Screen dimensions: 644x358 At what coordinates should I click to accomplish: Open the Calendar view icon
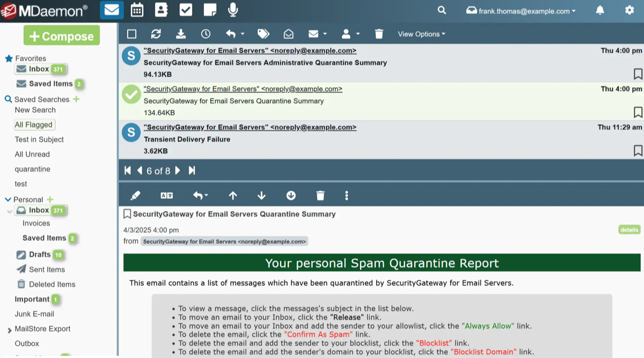tap(137, 10)
